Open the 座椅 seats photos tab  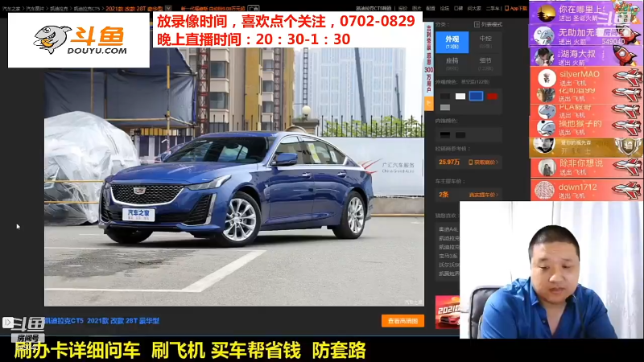click(452, 64)
